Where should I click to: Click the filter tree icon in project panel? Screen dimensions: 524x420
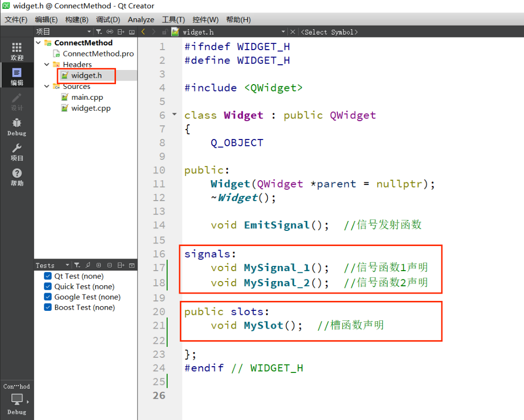tap(99, 32)
